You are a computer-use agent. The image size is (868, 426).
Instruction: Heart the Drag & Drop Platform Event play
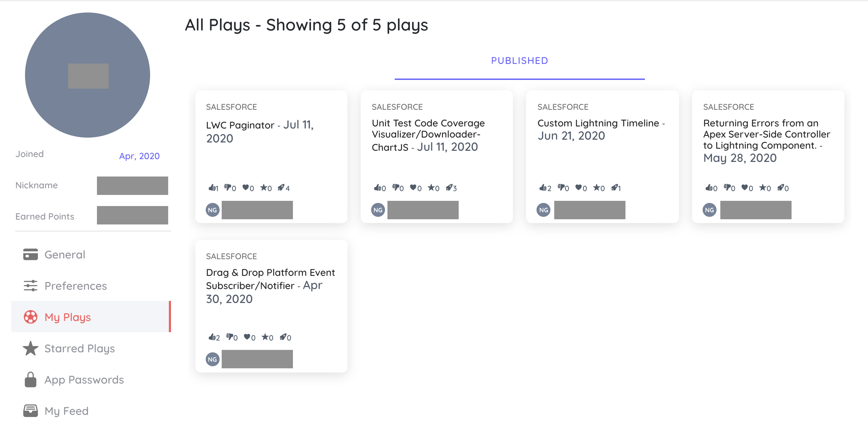pyautogui.click(x=247, y=337)
